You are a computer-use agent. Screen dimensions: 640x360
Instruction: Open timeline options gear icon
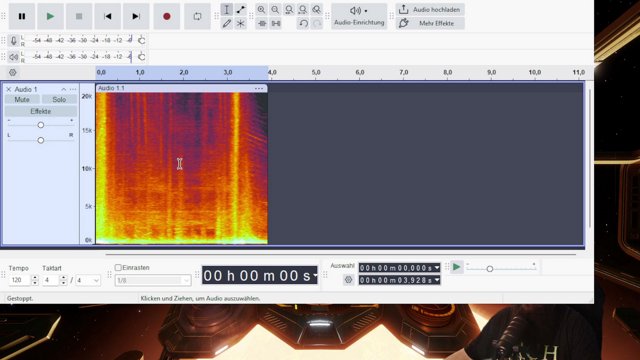(x=13, y=72)
